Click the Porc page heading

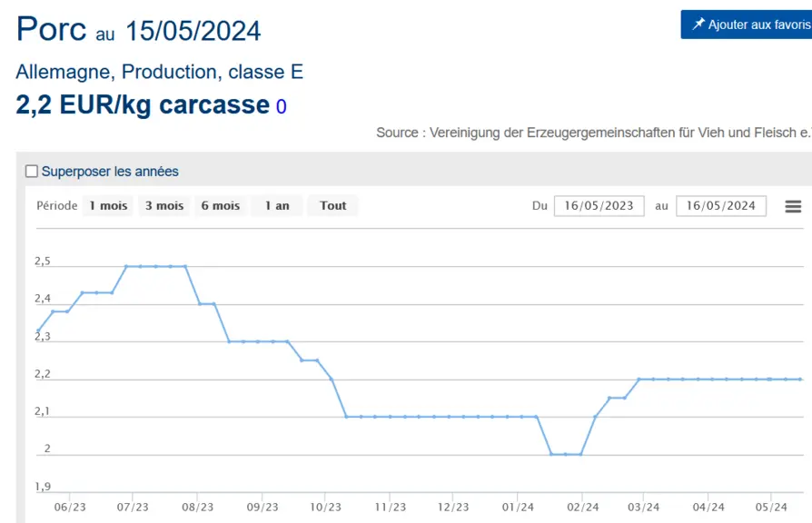(x=51, y=28)
